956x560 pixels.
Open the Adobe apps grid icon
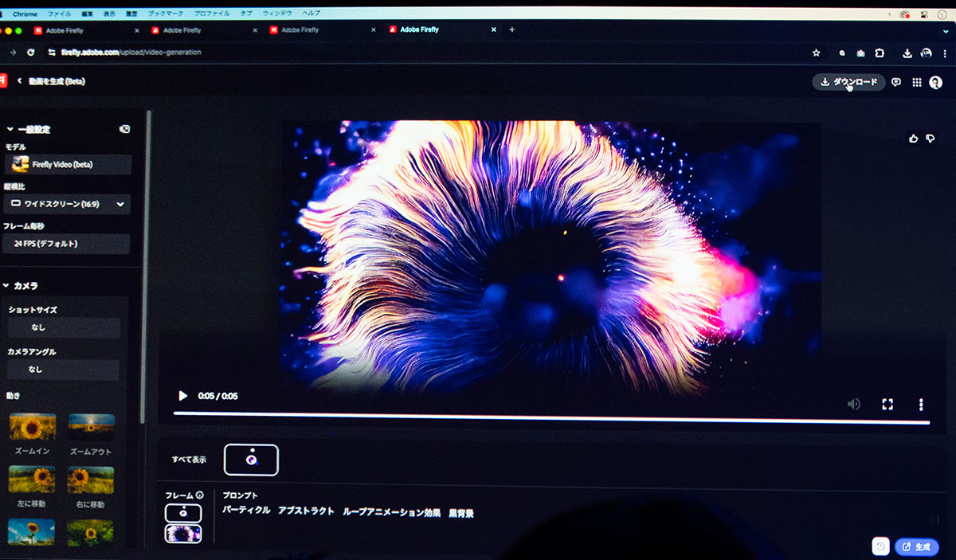coord(917,82)
